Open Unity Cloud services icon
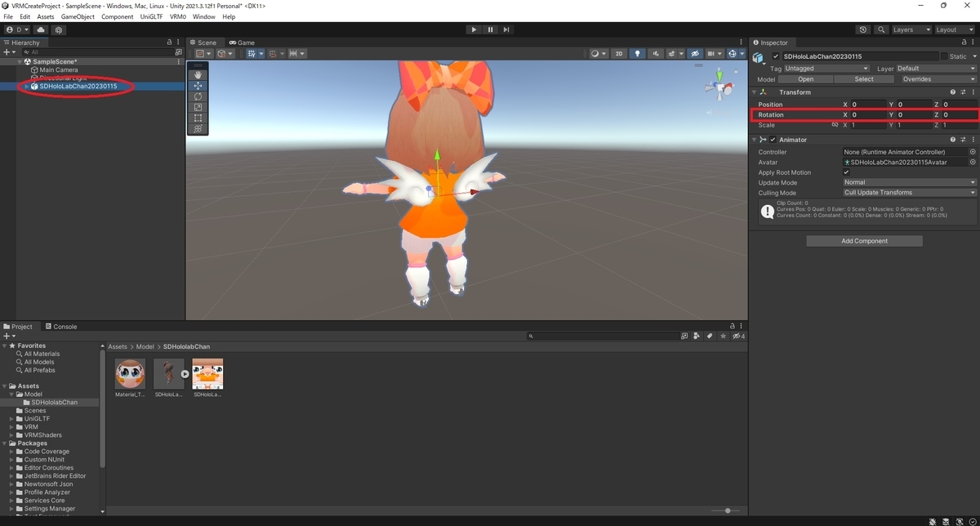 pos(41,29)
